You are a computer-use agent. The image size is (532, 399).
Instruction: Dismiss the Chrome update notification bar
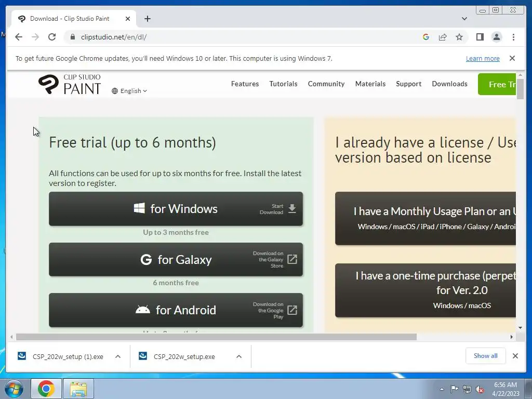(x=512, y=58)
